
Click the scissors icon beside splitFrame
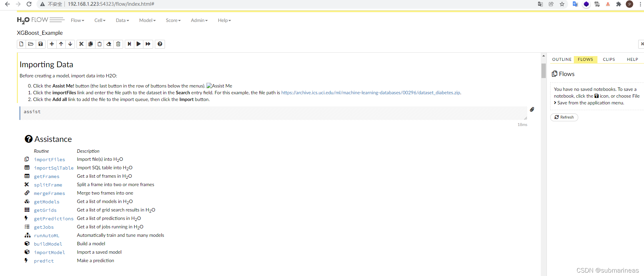pyautogui.click(x=27, y=184)
